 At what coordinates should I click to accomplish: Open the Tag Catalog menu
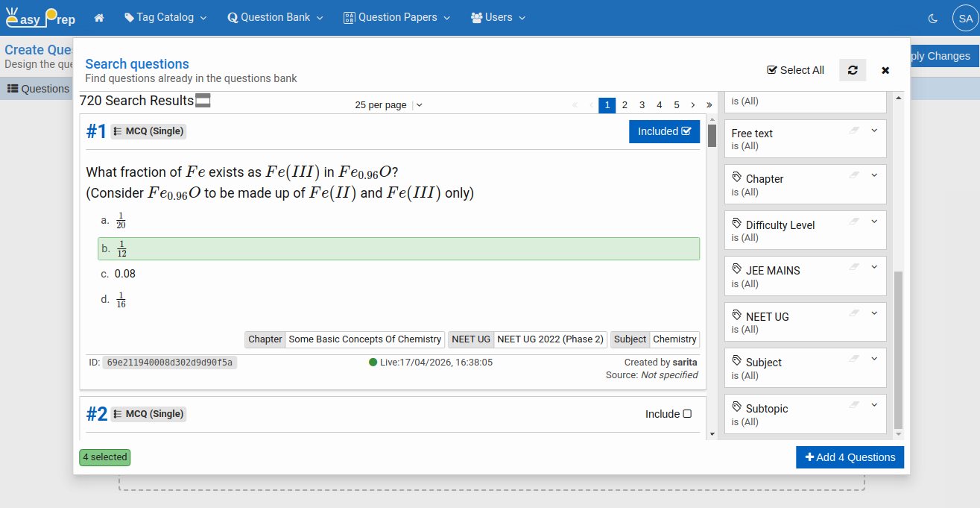point(165,17)
